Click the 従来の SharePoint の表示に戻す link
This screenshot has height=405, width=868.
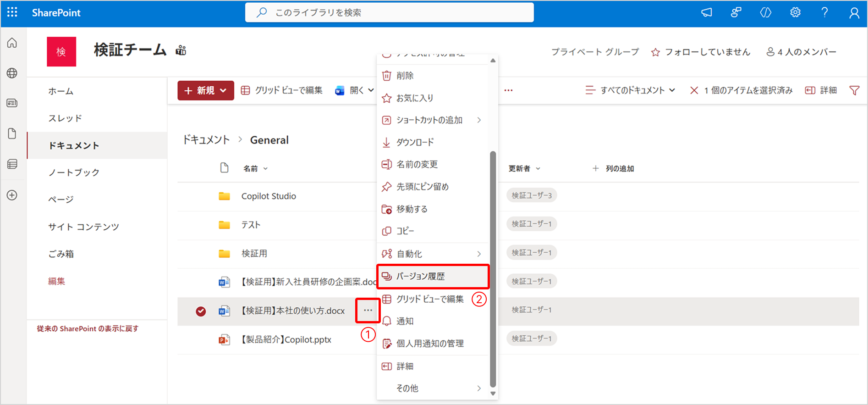88,328
